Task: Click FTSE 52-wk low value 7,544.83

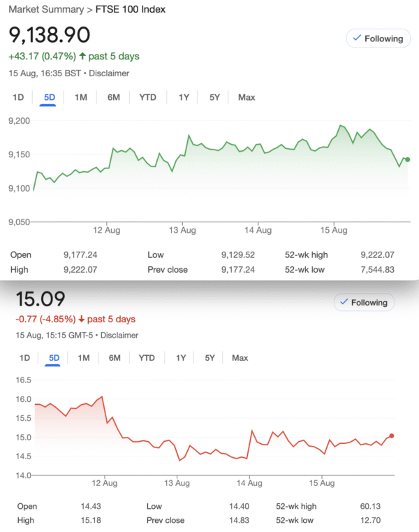Action: [377, 270]
